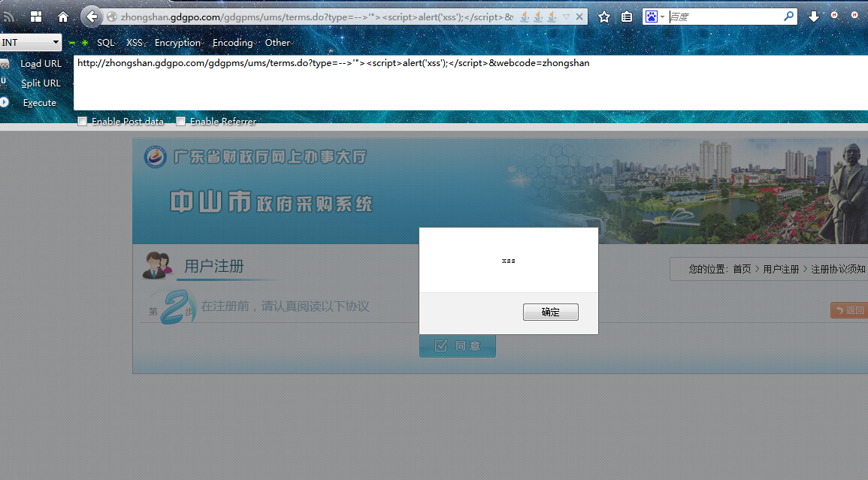Click the 同意 agree button
Viewport: 868px width, 480px height.
pyautogui.click(x=458, y=346)
